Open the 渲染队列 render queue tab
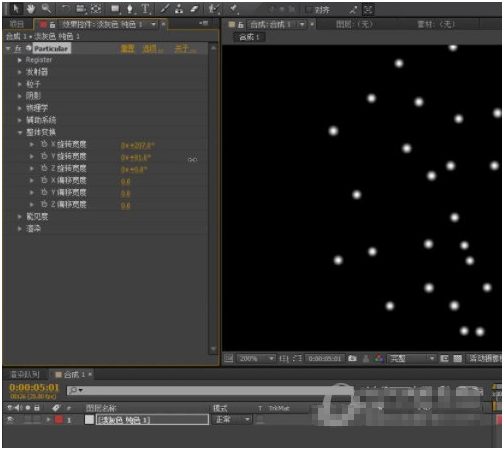Viewport: 504px width, 450px height. click(25, 374)
